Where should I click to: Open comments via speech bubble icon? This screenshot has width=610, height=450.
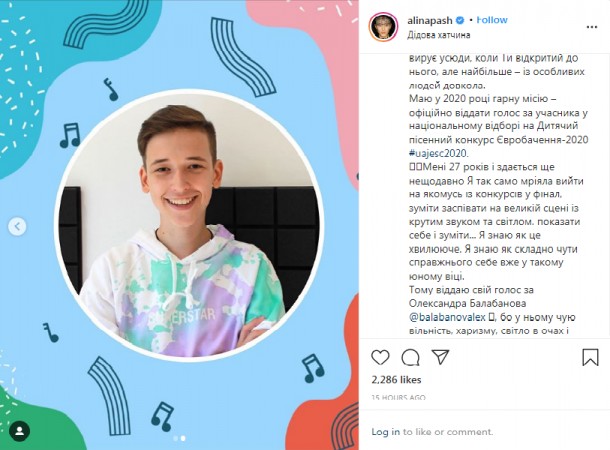point(410,357)
